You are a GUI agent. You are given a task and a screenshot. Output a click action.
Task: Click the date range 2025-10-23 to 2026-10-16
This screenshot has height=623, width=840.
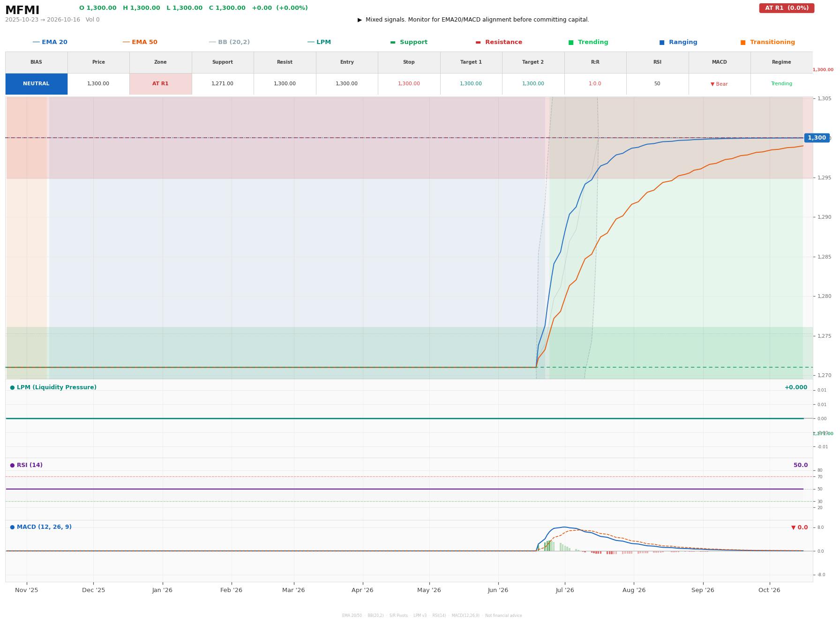[x=43, y=20]
